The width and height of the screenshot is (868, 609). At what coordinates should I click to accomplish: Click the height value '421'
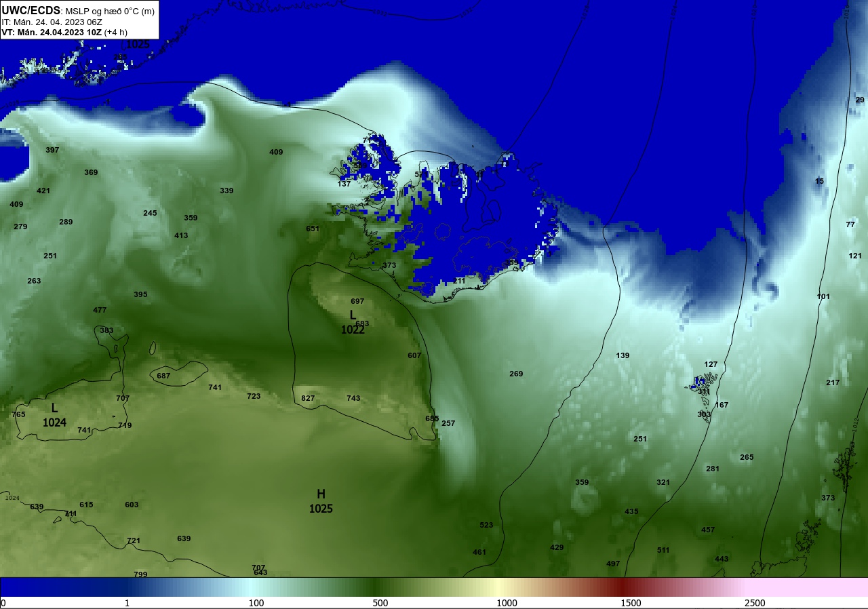coord(43,191)
